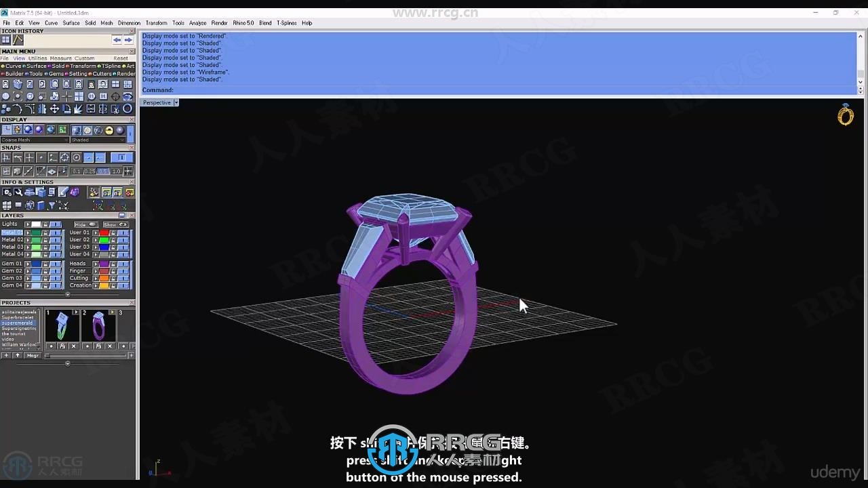868x488 pixels.
Task: Open the T-Splines menu in menu bar
Action: 287,23
